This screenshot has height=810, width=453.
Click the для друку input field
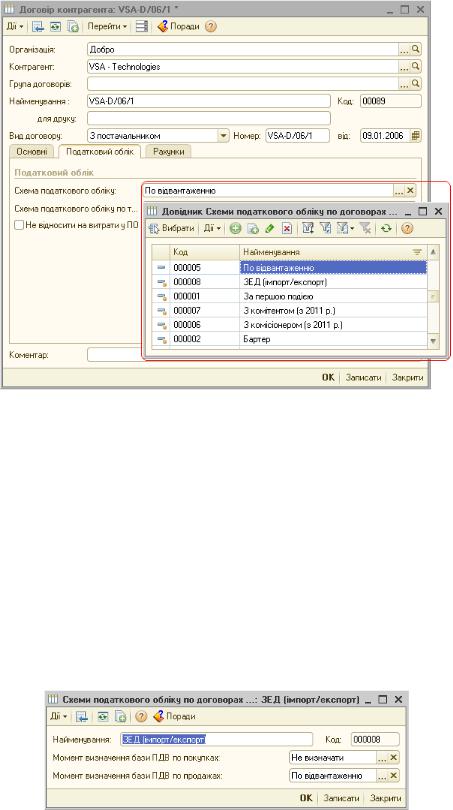coord(209,118)
